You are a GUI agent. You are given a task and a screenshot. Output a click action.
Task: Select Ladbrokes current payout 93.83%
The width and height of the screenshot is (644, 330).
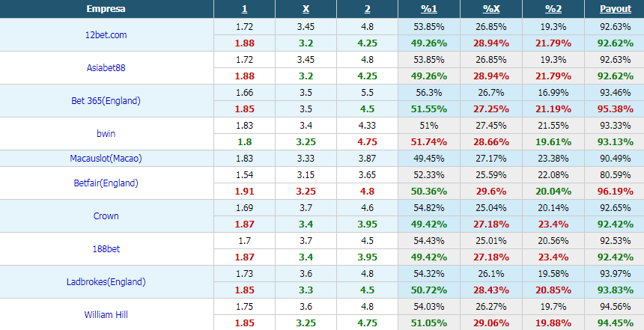click(616, 290)
